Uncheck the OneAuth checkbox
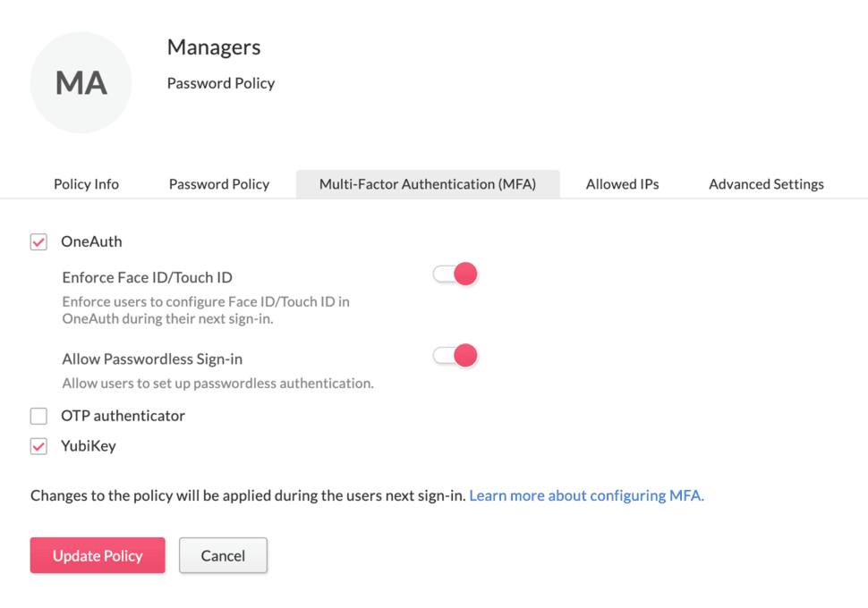This screenshot has height=608, width=868. [x=38, y=241]
